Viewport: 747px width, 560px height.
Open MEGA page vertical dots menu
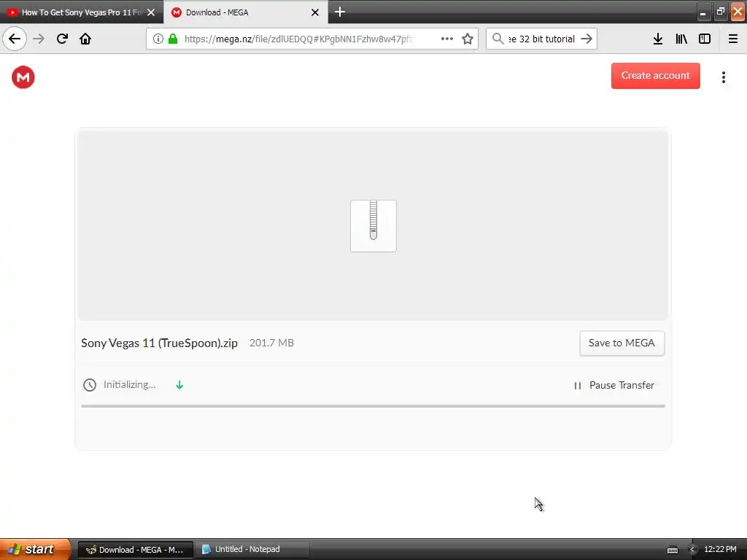pos(724,77)
